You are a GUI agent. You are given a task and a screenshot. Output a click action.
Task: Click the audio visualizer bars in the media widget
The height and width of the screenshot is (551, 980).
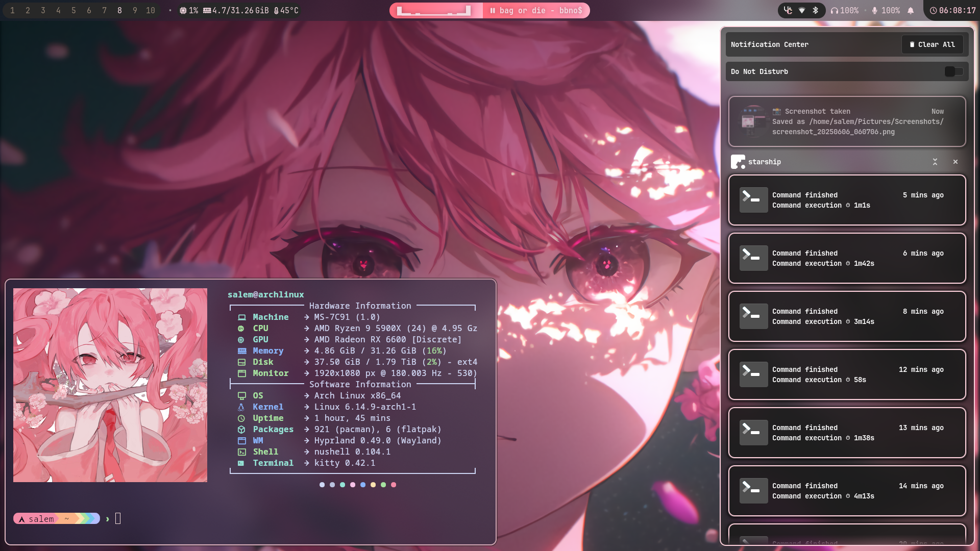[x=434, y=10]
